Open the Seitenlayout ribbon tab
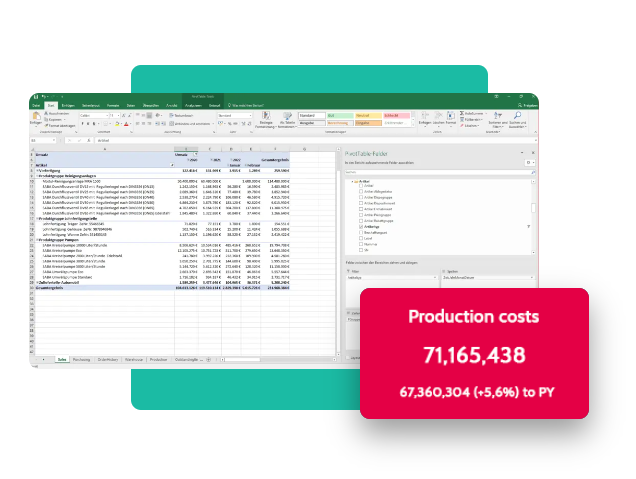The width and height of the screenshot is (636, 479). (x=91, y=105)
